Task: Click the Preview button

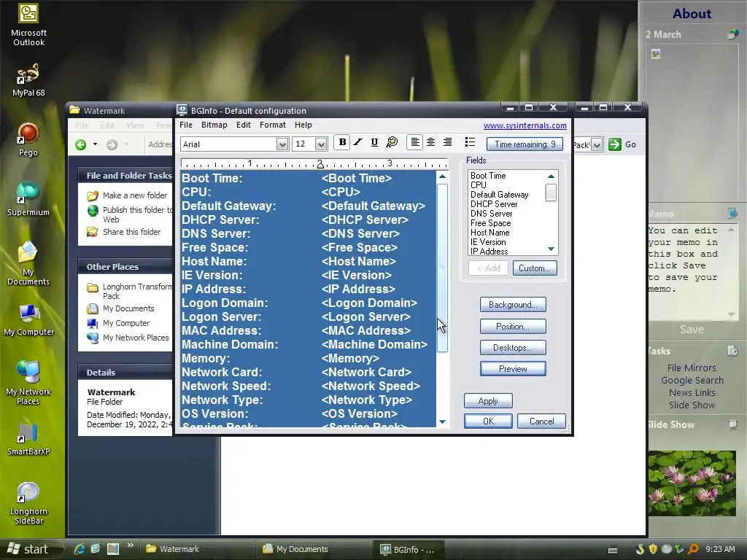Action: tap(513, 369)
